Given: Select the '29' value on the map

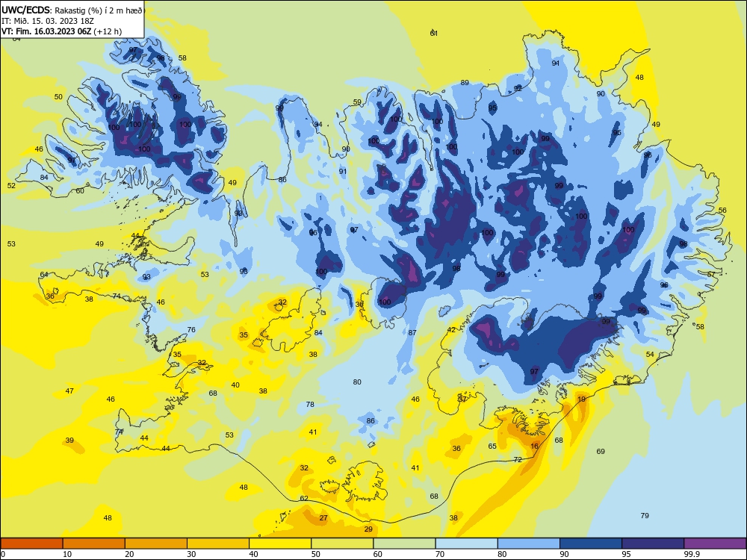Looking at the screenshot, I should 368,529.
